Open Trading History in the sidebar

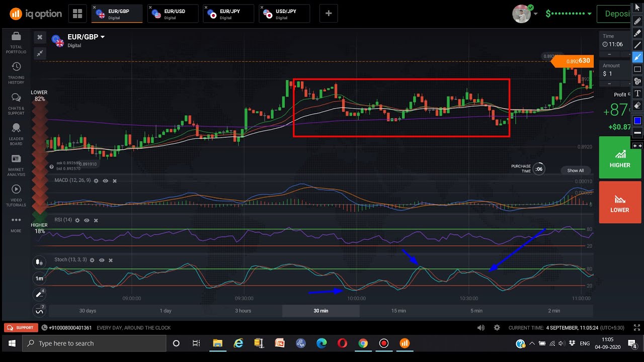(x=16, y=73)
